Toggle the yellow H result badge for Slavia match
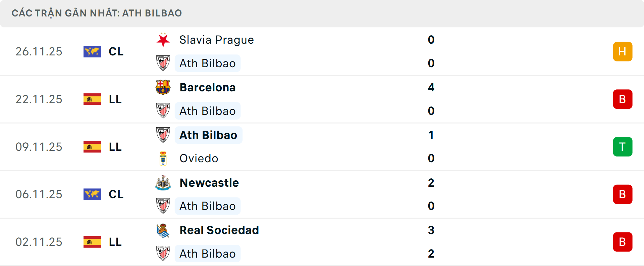This screenshot has width=644, height=266. (x=623, y=51)
